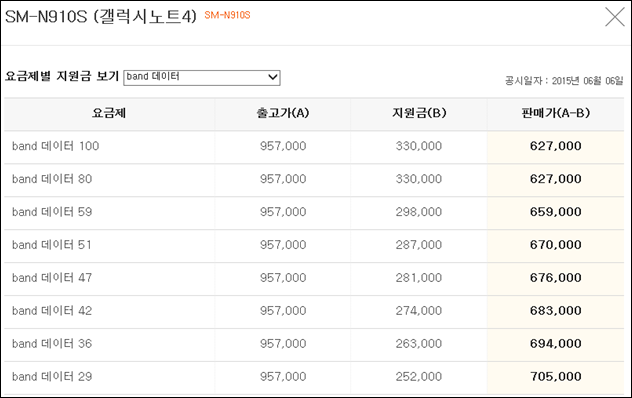Click the 281,000 subsidy value

click(419, 278)
